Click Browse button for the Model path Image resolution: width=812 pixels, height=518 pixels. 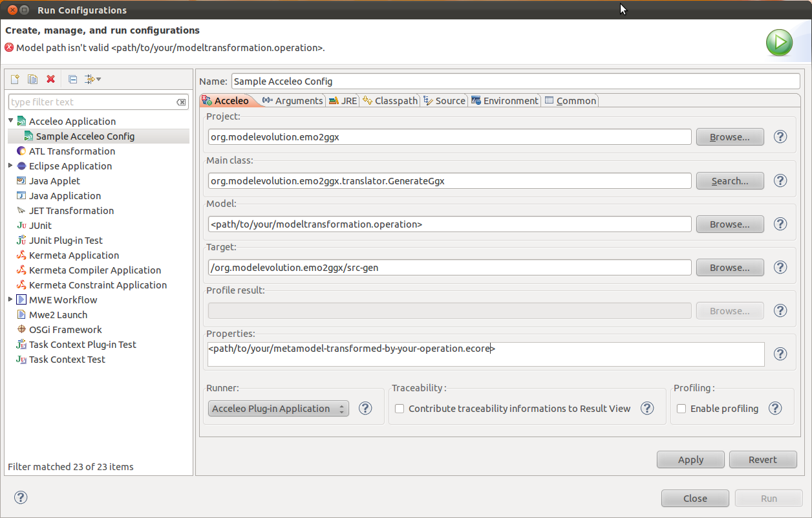729,224
